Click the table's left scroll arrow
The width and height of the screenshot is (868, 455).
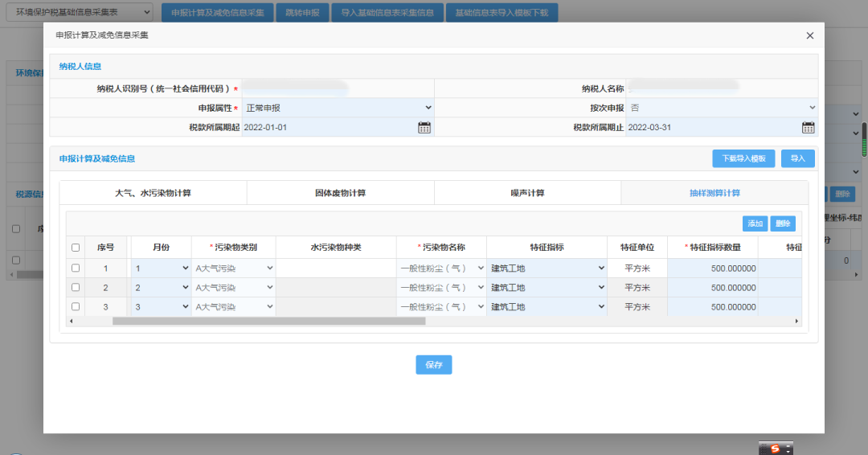point(71,322)
